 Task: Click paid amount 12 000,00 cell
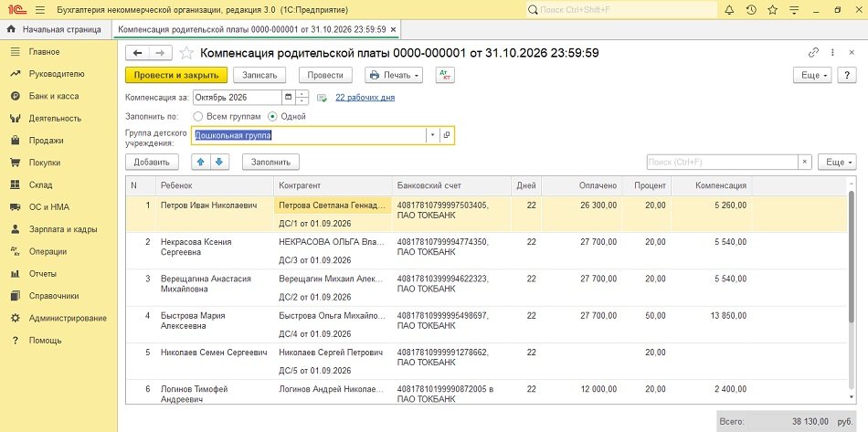tap(598, 389)
